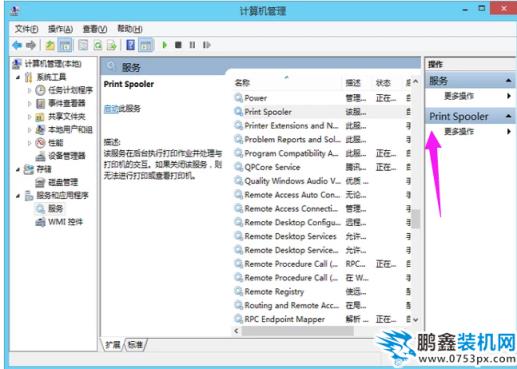Click the Forward arrow in the toolbar
Viewport: 517px width, 369px height.
(x=31, y=45)
